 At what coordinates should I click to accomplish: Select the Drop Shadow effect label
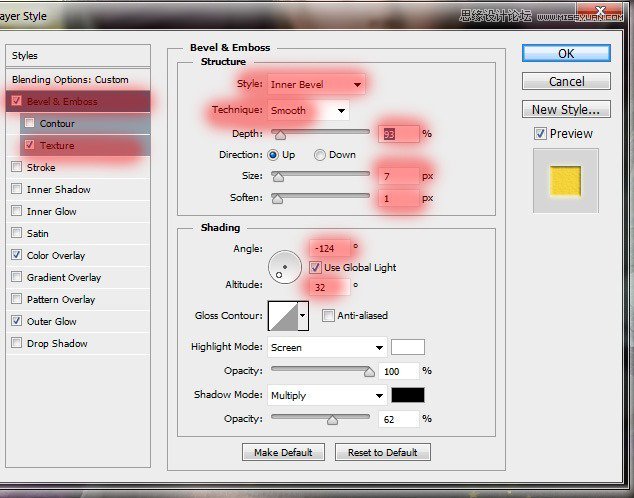(x=57, y=344)
